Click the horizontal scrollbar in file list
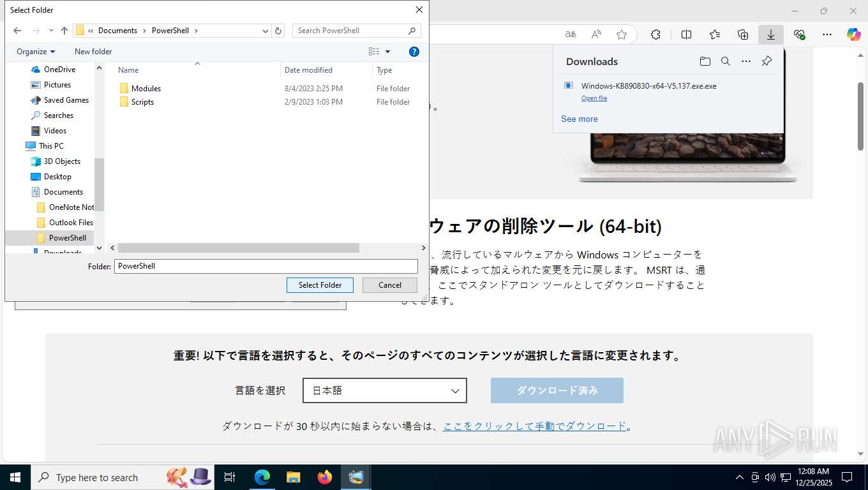The image size is (868, 490). (239, 248)
